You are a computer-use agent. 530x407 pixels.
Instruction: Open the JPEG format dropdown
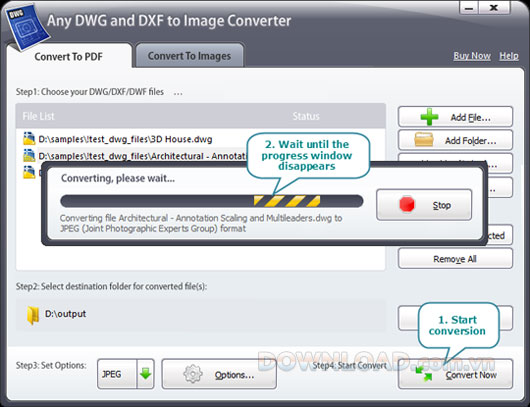pyautogui.click(x=126, y=374)
